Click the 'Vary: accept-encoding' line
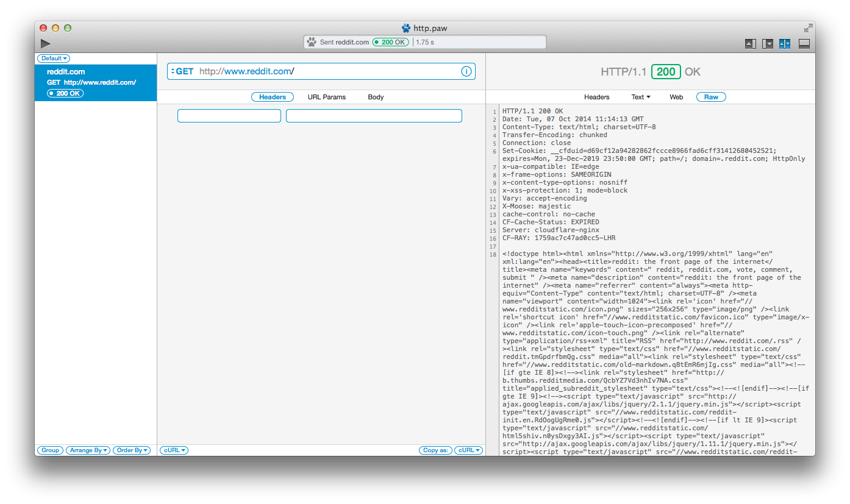The height and width of the screenshot is (504, 850). coord(545,198)
